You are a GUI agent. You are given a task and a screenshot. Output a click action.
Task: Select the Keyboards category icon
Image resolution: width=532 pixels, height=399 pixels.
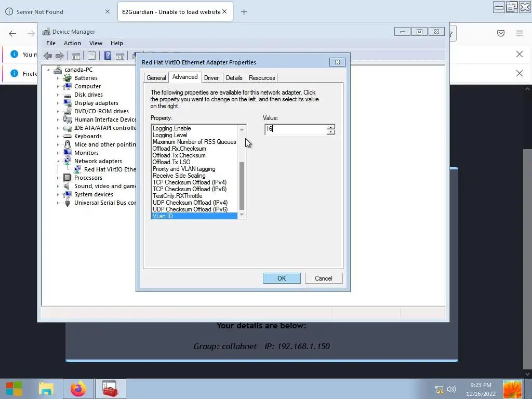[68, 136]
